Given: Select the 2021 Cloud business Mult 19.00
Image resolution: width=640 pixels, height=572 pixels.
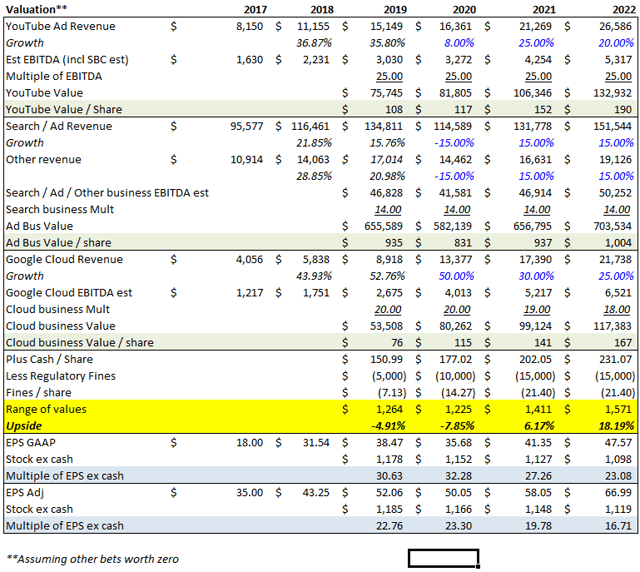Looking at the screenshot, I should tap(537, 309).
